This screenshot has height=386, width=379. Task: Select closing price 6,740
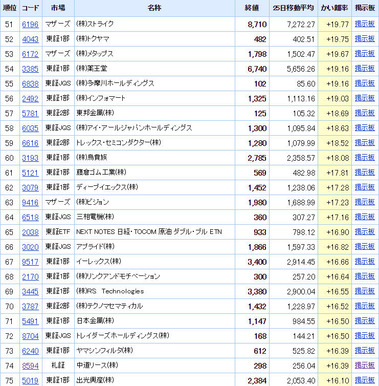tap(257, 69)
